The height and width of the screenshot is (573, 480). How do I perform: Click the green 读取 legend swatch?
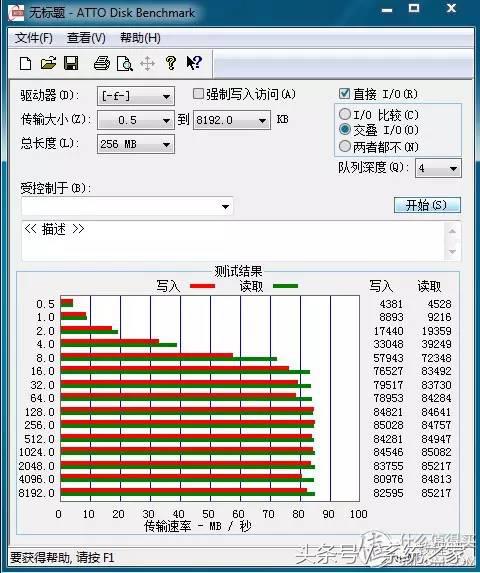pyautogui.click(x=285, y=286)
